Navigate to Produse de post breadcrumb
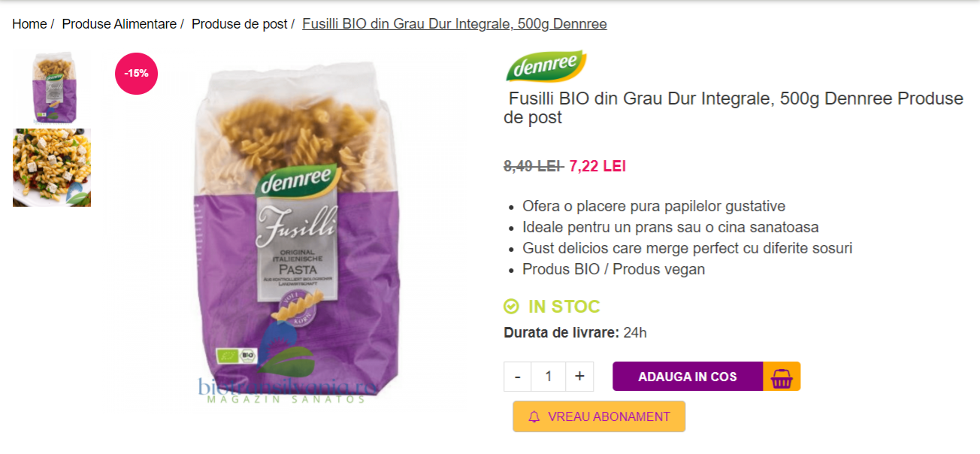Image resolution: width=980 pixels, height=454 pixels. point(239,24)
